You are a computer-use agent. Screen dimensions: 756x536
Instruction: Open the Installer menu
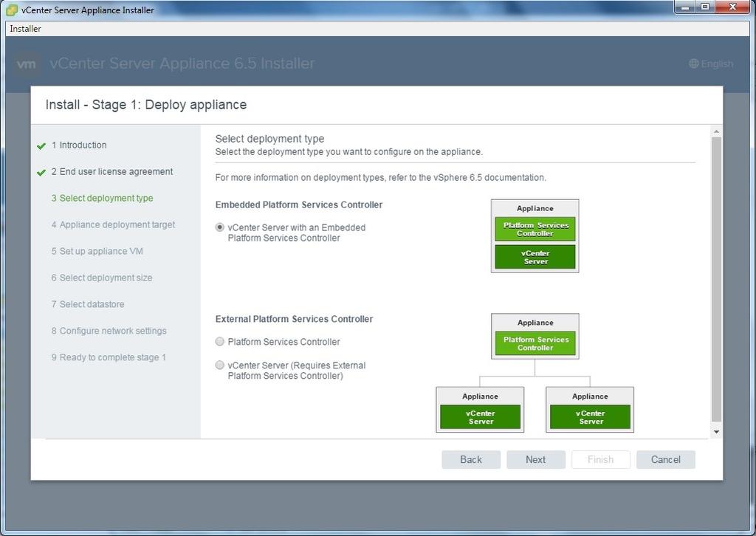click(26, 29)
